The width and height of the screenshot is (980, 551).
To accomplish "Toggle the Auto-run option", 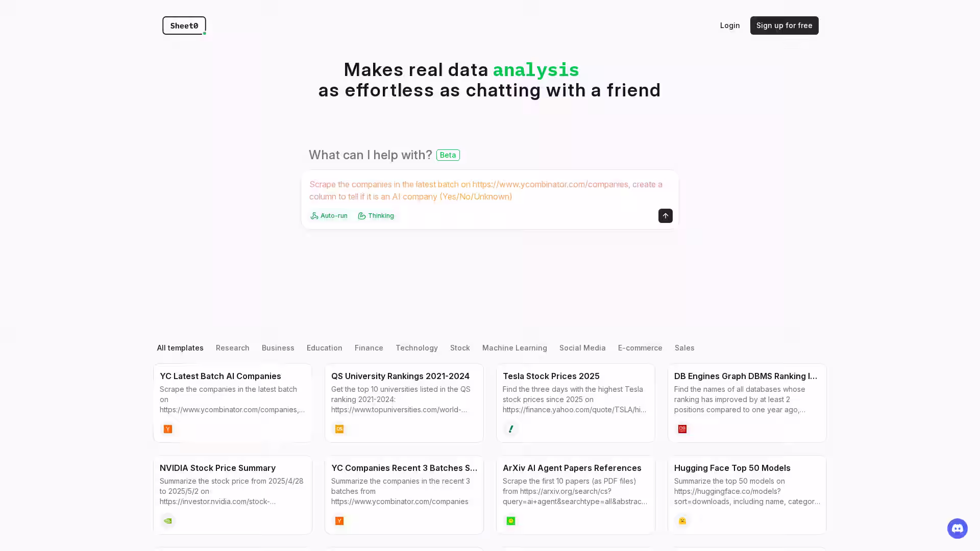I will coord(329,216).
